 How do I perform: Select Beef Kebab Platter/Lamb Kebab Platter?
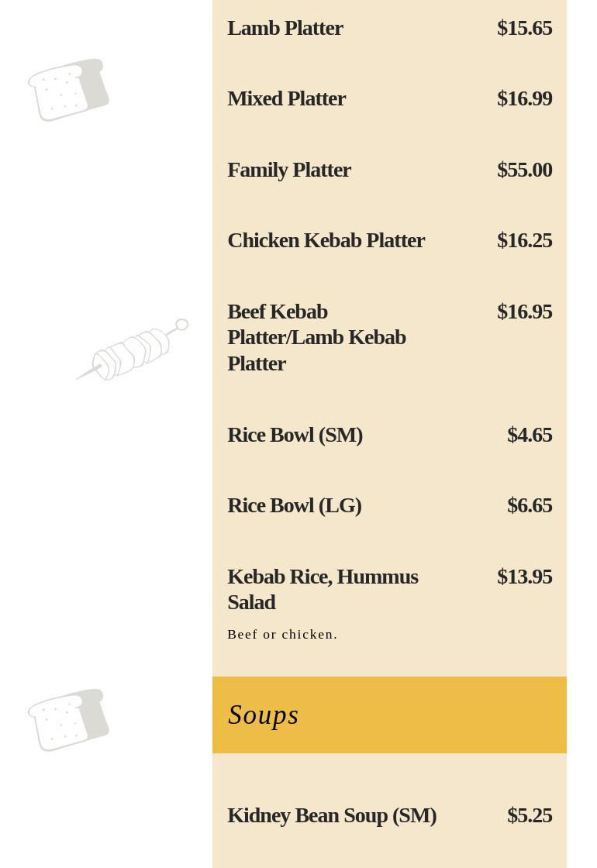(x=316, y=337)
